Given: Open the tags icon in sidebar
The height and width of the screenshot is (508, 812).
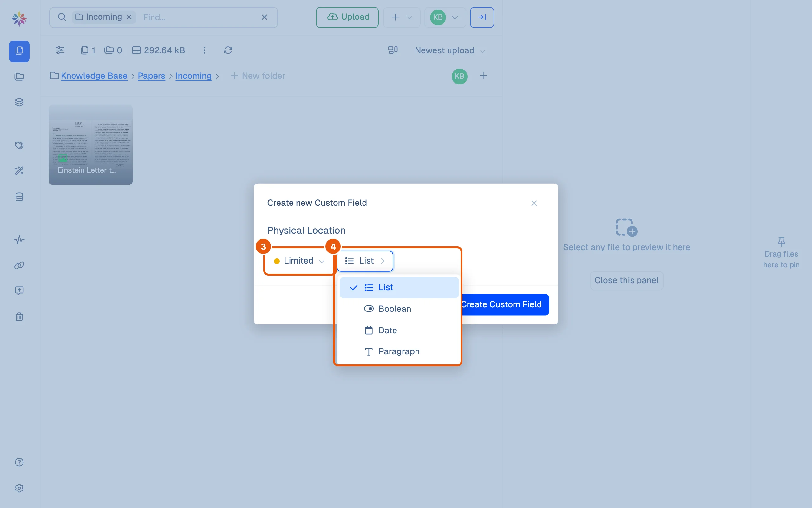Looking at the screenshot, I should click(x=19, y=145).
